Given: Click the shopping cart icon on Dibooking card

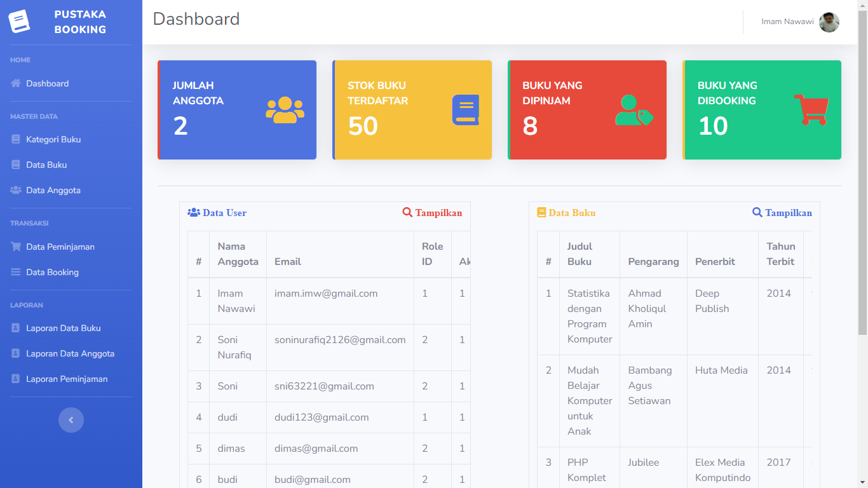Looking at the screenshot, I should pos(811,110).
